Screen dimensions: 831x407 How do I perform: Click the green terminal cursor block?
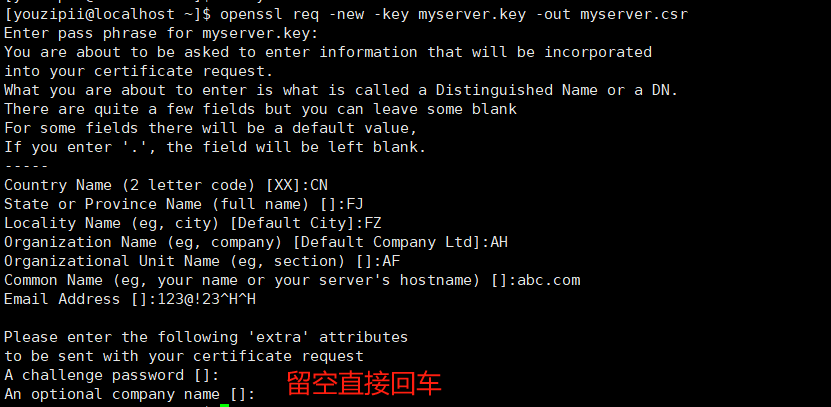tap(224, 405)
